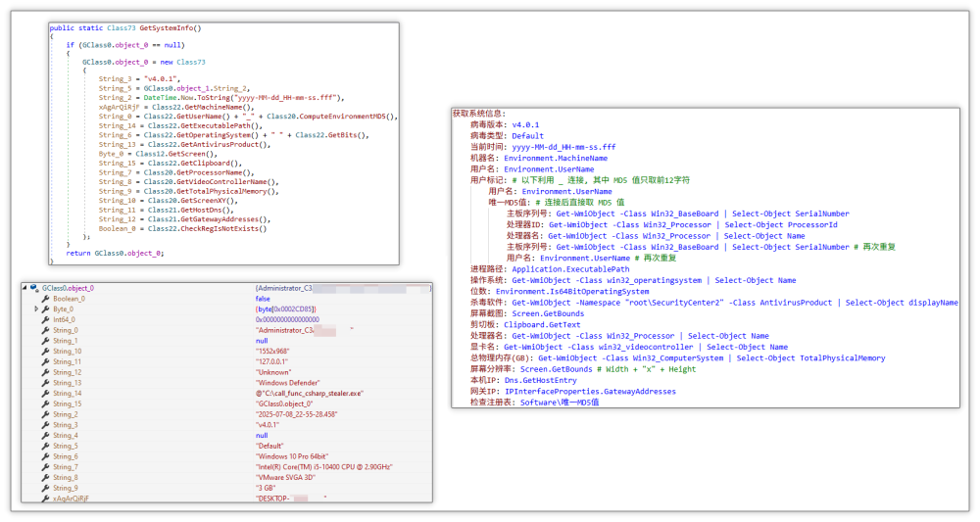980x522 pixels.
Task: Click the Intel Core i5-10400 CPU value
Action: 324,467
